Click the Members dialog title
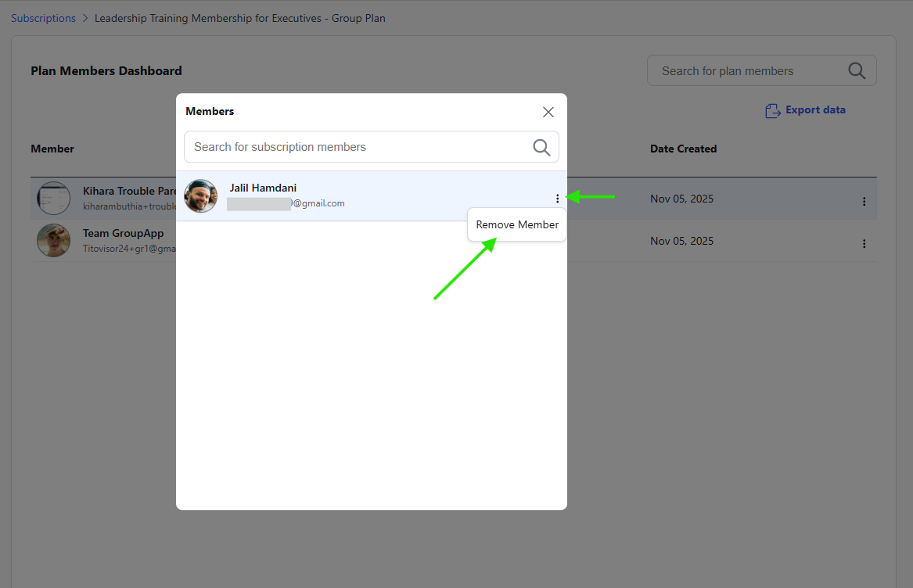The image size is (913, 588). click(x=210, y=111)
